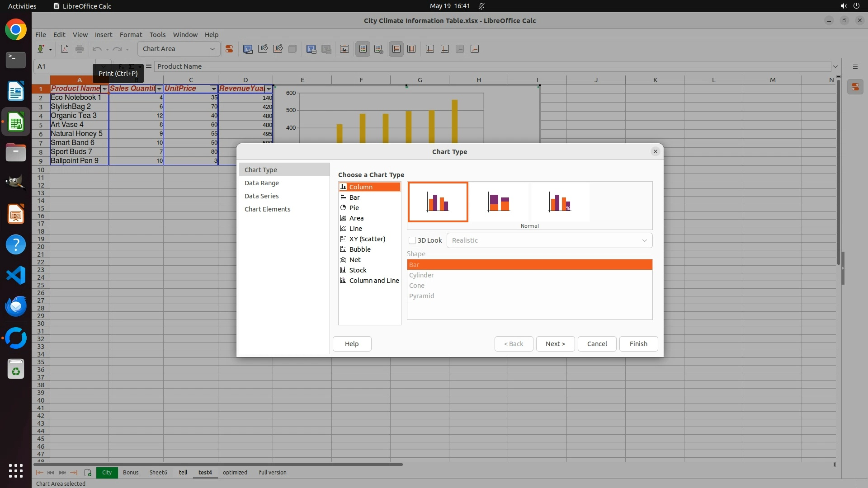Image resolution: width=868 pixels, height=488 pixels.
Task: Toggle the Product Name autofilter button
Action: click(104, 89)
